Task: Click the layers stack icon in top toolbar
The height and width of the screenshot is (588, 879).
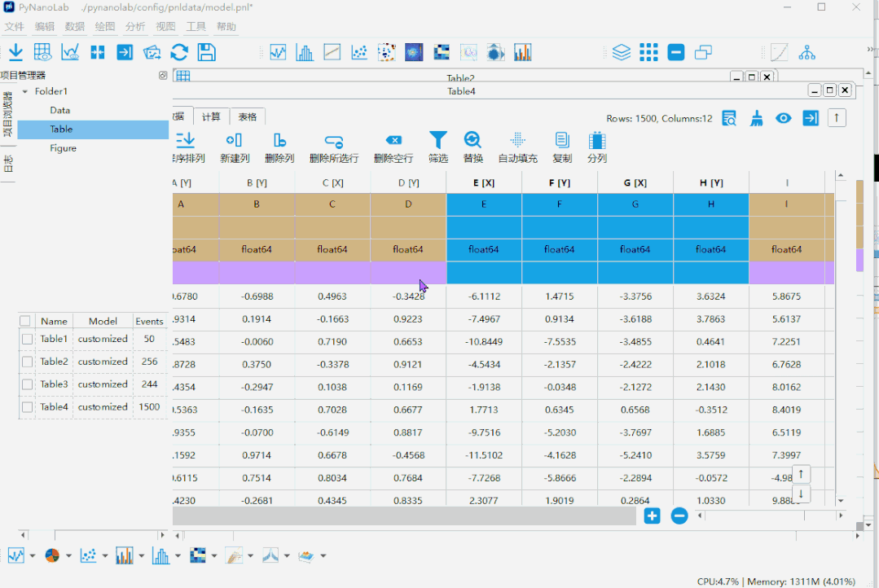Action: 621,53
